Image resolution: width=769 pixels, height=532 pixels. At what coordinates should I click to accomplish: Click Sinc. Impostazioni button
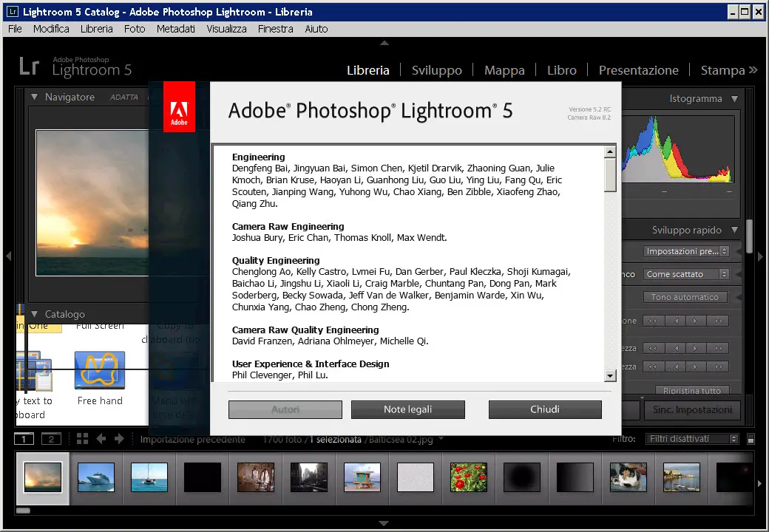(x=692, y=410)
